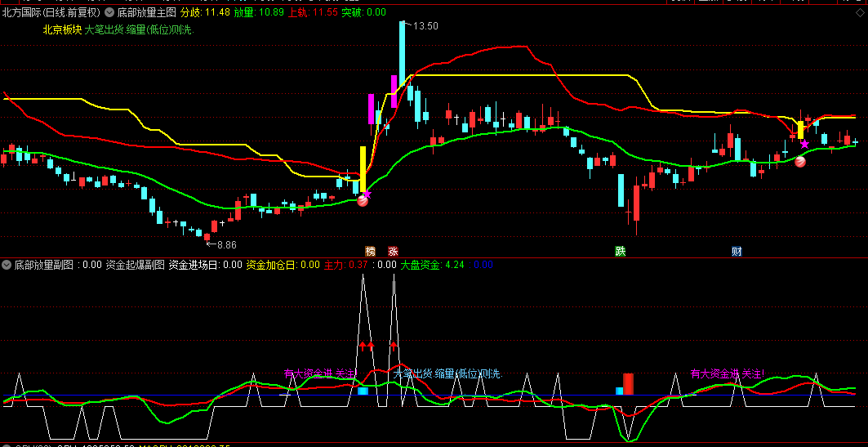Click the red 主力: 0.37 value

[x=345, y=265]
